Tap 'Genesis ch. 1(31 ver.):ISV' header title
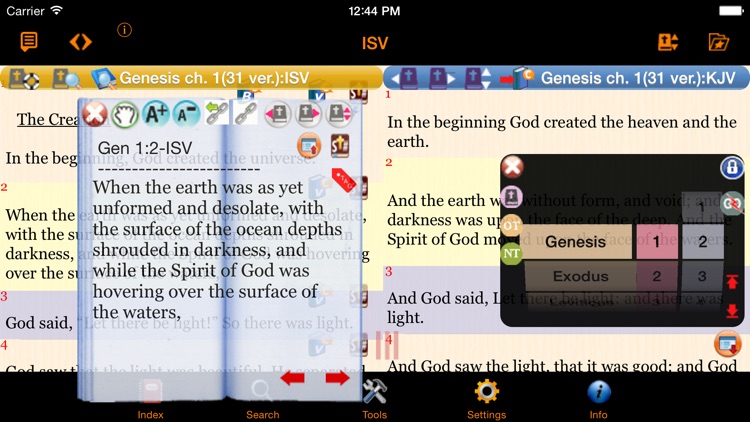750x422 pixels. (214, 78)
